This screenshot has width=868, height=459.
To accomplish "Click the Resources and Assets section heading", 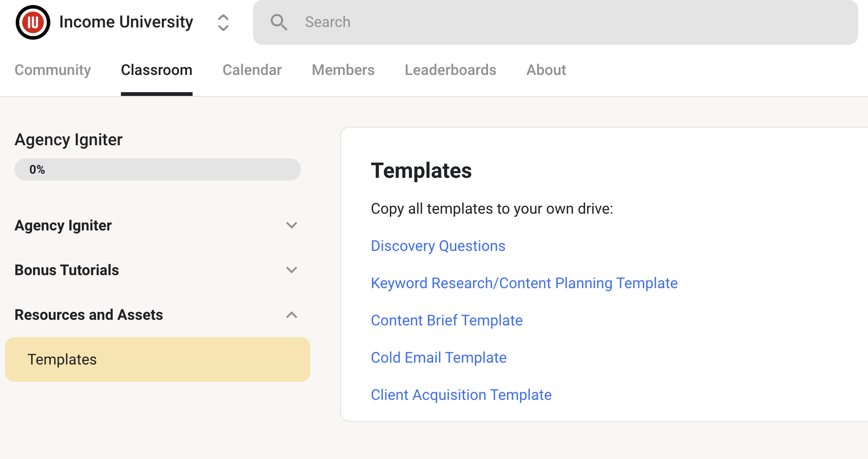I will (89, 315).
